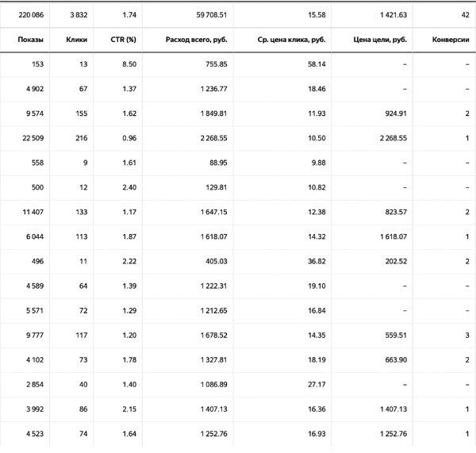
Task: Click the CTR (%) column header
Action: [x=123, y=40]
